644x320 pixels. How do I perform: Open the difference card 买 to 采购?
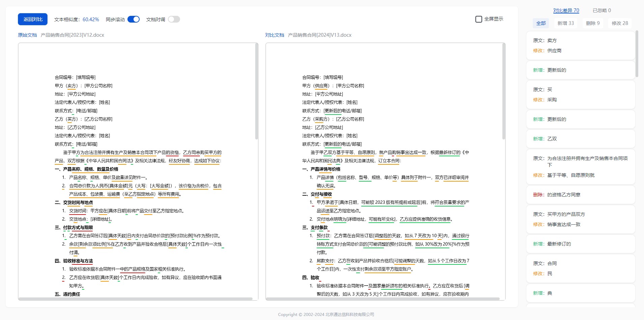(580, 95)
